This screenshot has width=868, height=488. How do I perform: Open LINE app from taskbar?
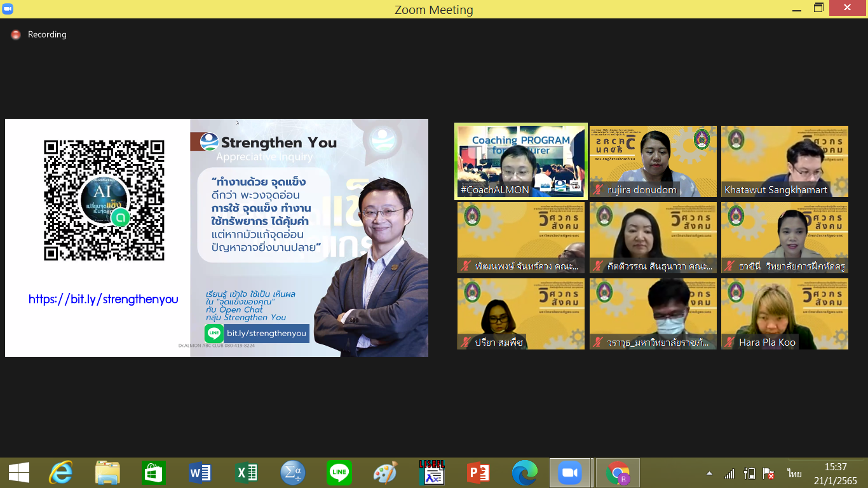point(339,473)
